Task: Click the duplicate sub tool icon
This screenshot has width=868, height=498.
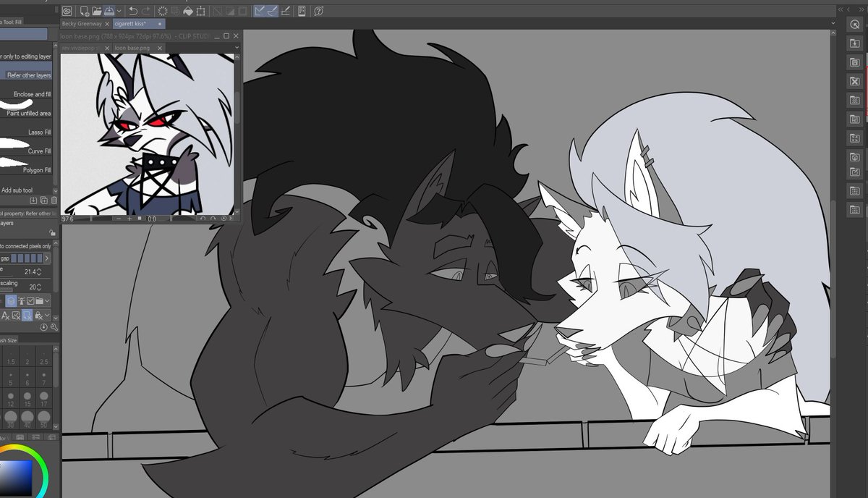Action: pos(43,200)
